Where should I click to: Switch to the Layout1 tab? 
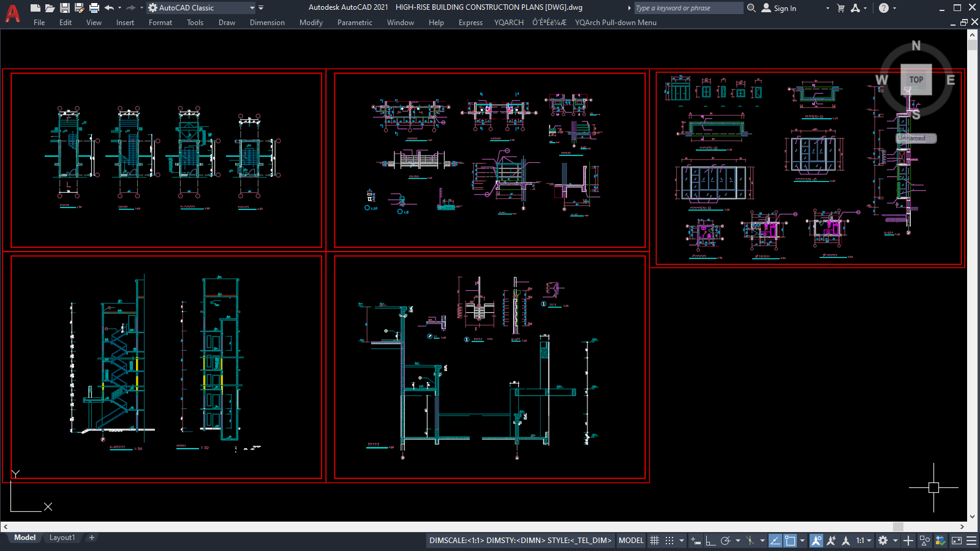click(62, 537)
